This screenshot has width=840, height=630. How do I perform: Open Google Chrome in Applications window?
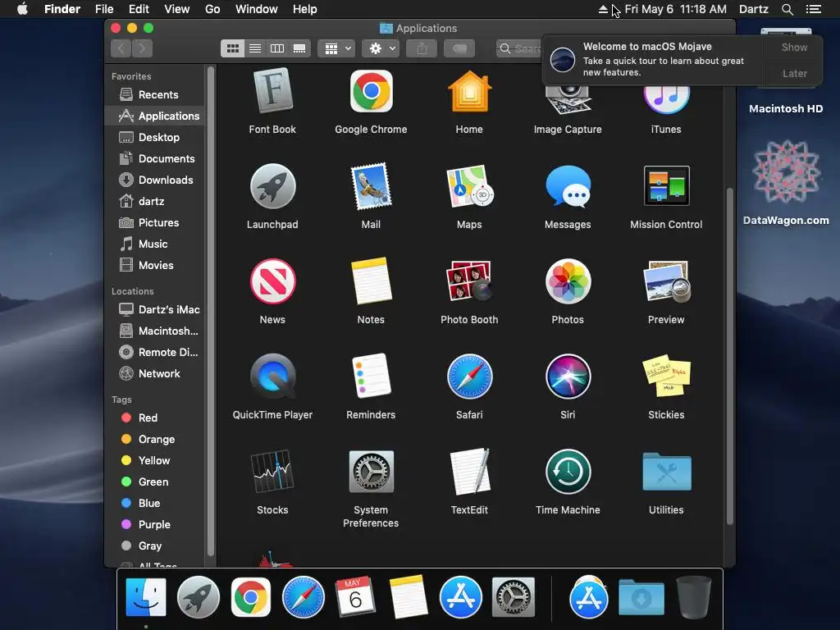[x=371, y=91]
